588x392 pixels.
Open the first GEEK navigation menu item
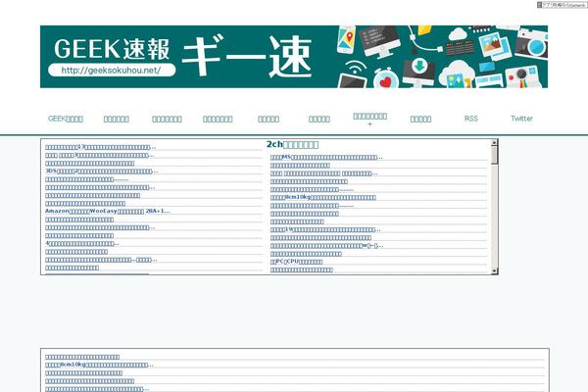(66, 119)
